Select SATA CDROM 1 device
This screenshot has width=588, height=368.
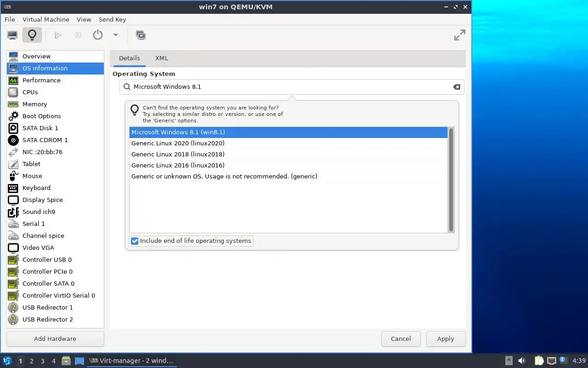(55, 140)
